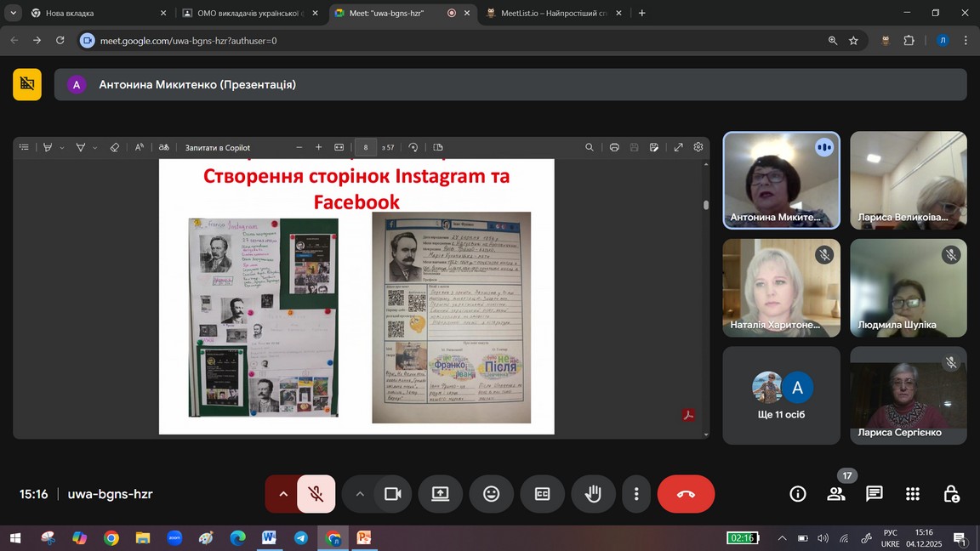Expand video settings arrow beside camera
This screenshot has width=980, height=551.
[360, 494]
